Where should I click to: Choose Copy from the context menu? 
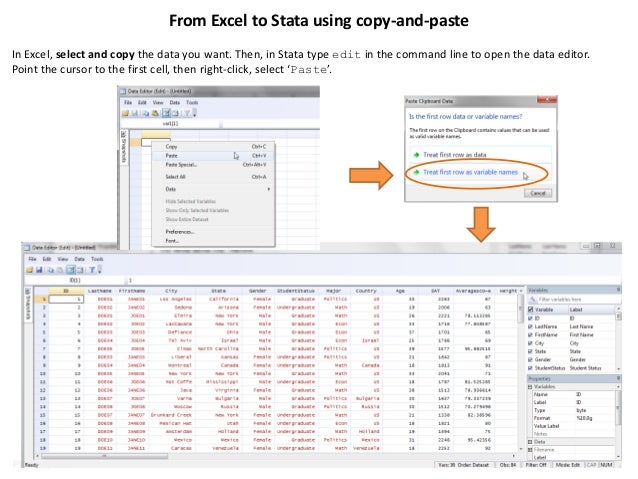(x=213, y=147)
